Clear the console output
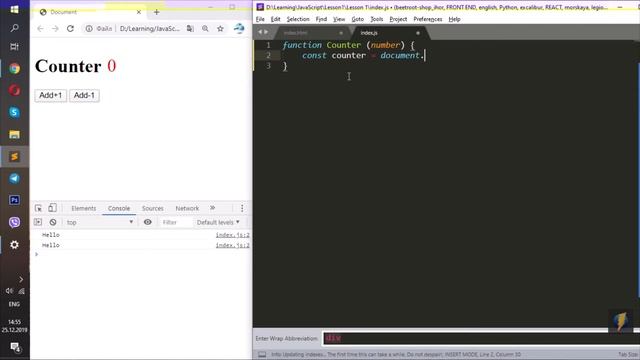The image size is (640, 360). pos(53,222)
